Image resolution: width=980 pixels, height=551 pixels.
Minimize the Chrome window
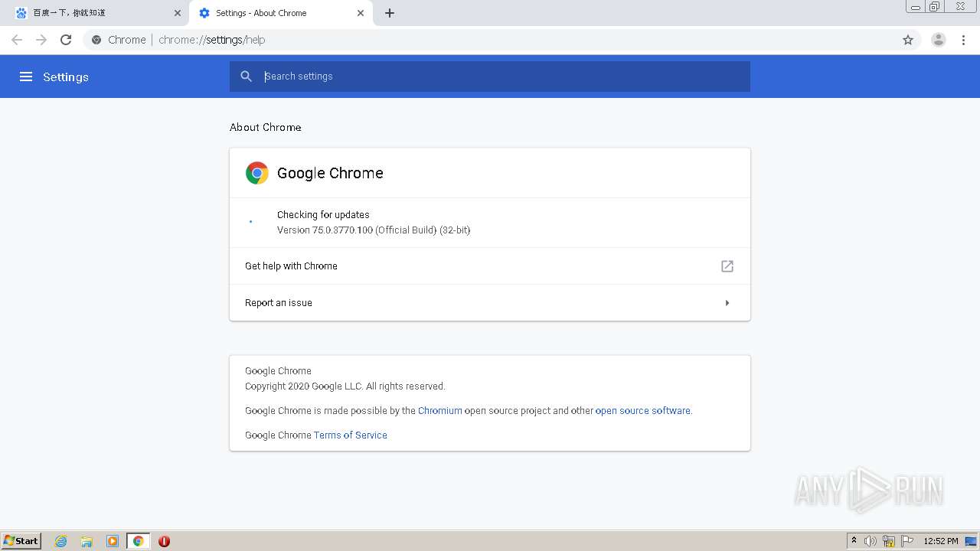click(x=916, y=7)
